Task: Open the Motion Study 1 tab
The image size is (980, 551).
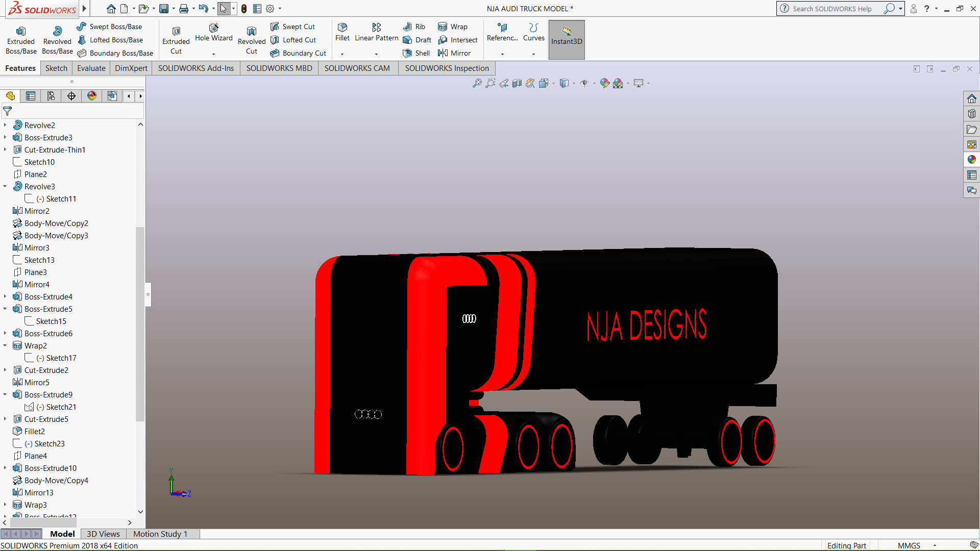Action: tap(160, 534)
